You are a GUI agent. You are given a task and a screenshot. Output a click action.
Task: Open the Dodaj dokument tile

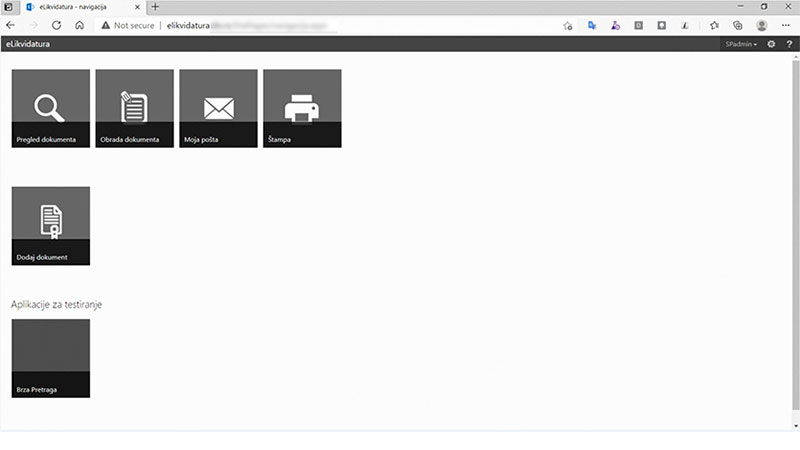pos(50,225)
